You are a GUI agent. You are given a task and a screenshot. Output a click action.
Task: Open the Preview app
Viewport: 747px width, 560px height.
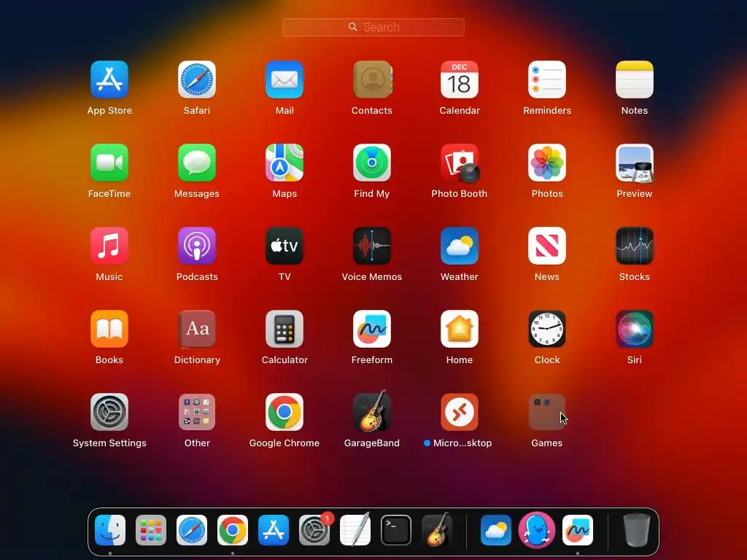click(635, 163)
